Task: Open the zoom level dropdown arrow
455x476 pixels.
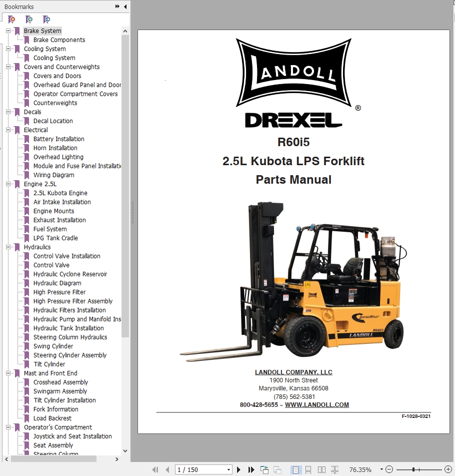Action: click(x=381, y=469)
